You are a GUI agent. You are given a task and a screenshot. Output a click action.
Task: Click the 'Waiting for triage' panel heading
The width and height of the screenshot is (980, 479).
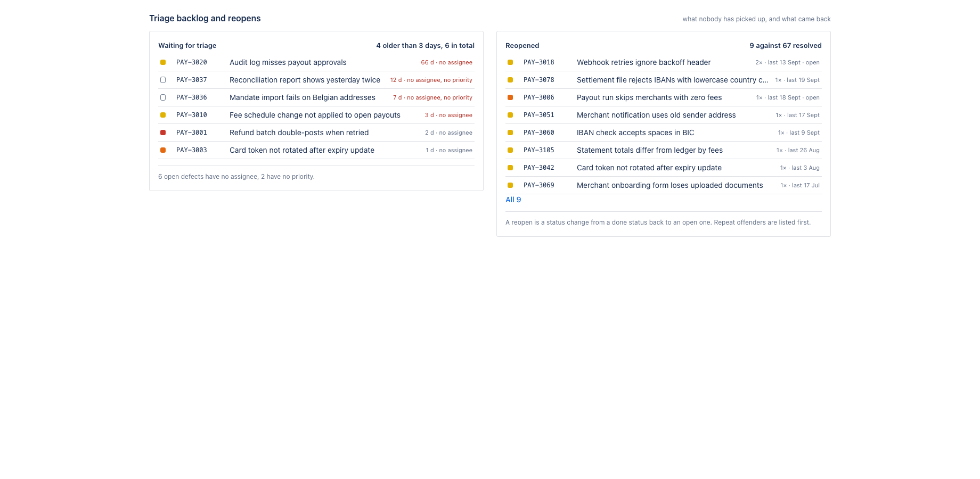click(x=187, y=45)
